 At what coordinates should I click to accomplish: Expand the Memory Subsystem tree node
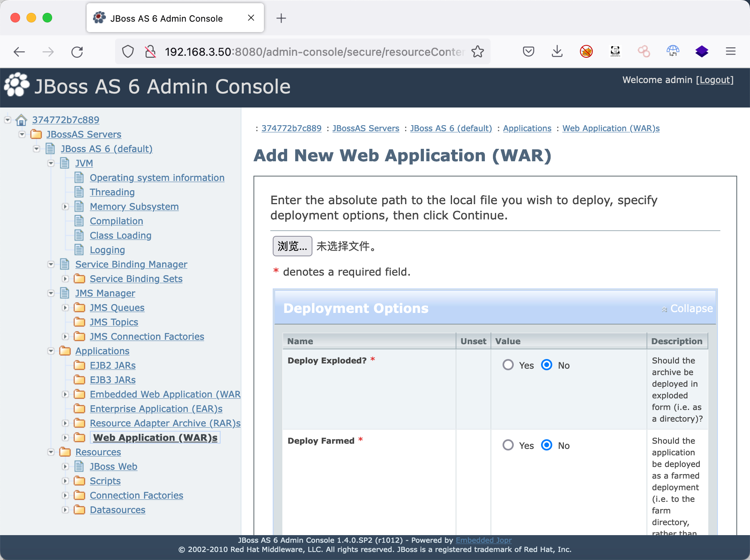coord(65,207)
